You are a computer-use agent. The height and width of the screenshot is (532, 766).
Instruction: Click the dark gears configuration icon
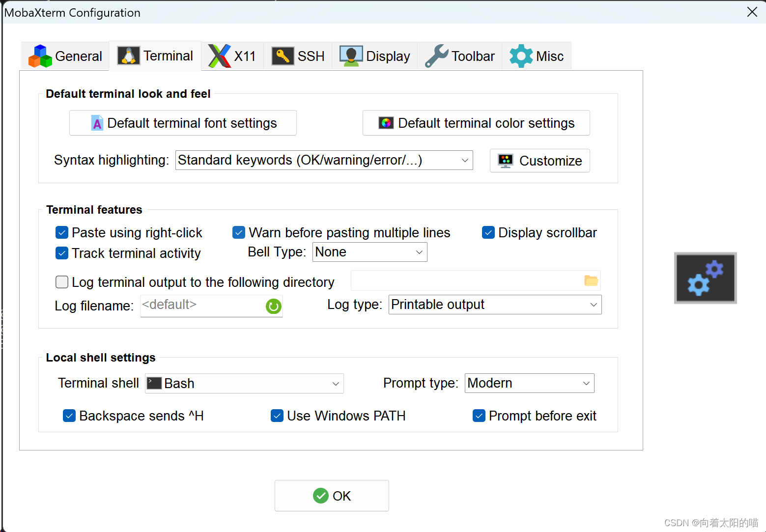point(706,278)
